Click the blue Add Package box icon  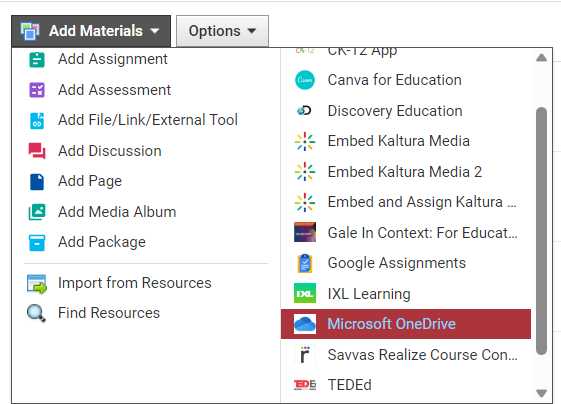[x=37, y=243]
